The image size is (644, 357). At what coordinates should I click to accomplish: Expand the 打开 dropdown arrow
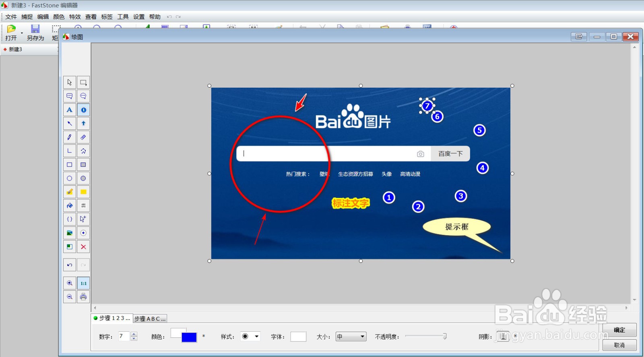click(22, 33)
